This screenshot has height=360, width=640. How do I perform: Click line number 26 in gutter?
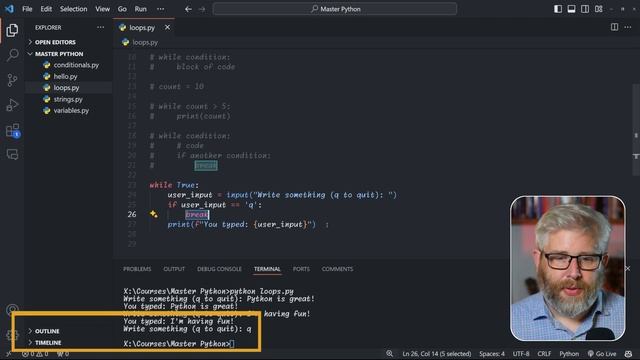coord(131,214)
